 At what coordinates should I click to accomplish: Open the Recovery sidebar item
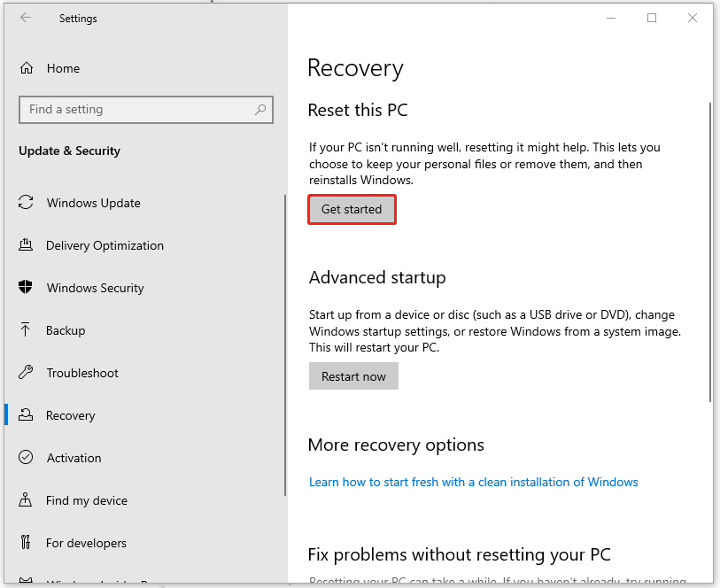click(x=71, y=415)
